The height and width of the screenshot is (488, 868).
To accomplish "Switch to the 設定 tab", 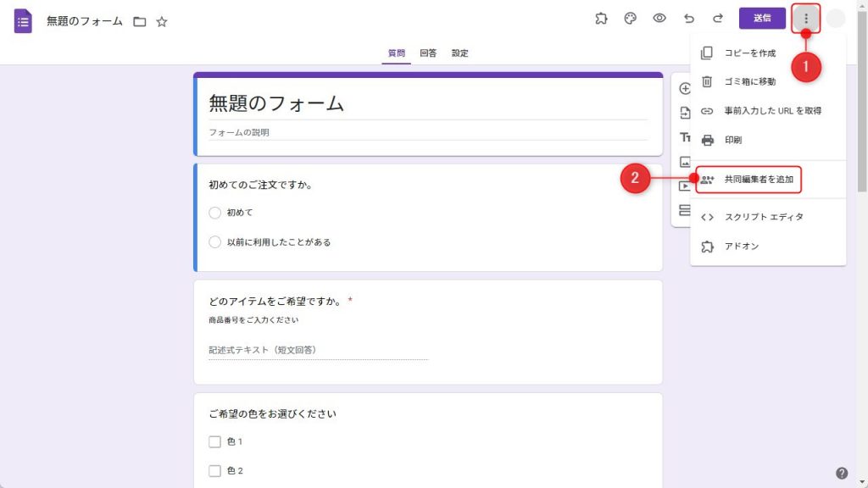I will click(x=459, y=53).
